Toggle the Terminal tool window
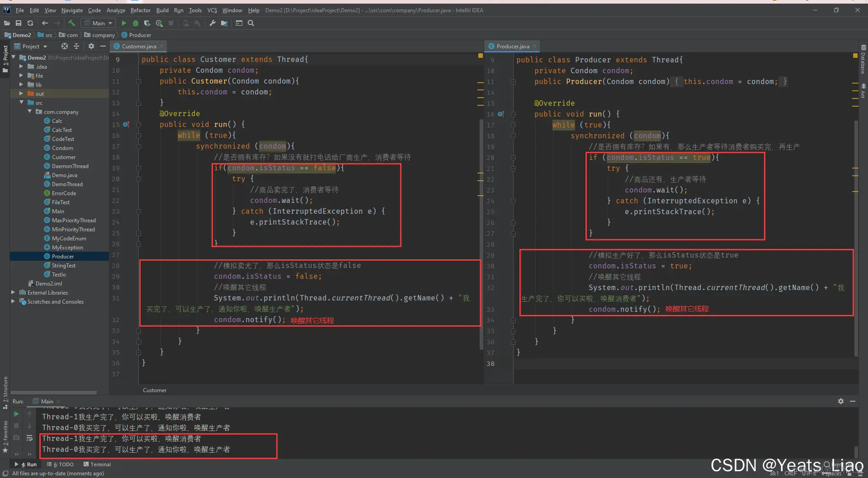Viewport: 868px width, 478px height. pyautogui.click(x=97, y=464)
